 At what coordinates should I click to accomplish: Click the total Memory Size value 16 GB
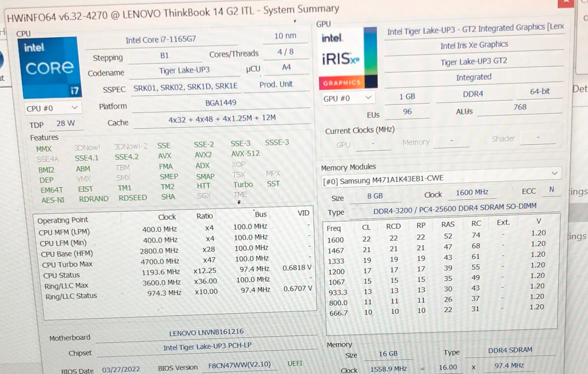[388, 354]
